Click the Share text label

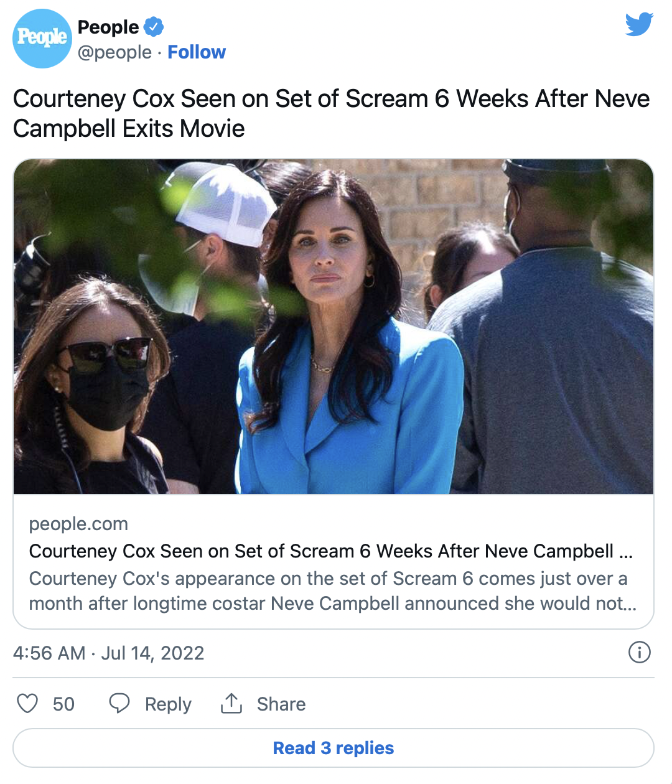pyautogui.click(x=281, y=704)
